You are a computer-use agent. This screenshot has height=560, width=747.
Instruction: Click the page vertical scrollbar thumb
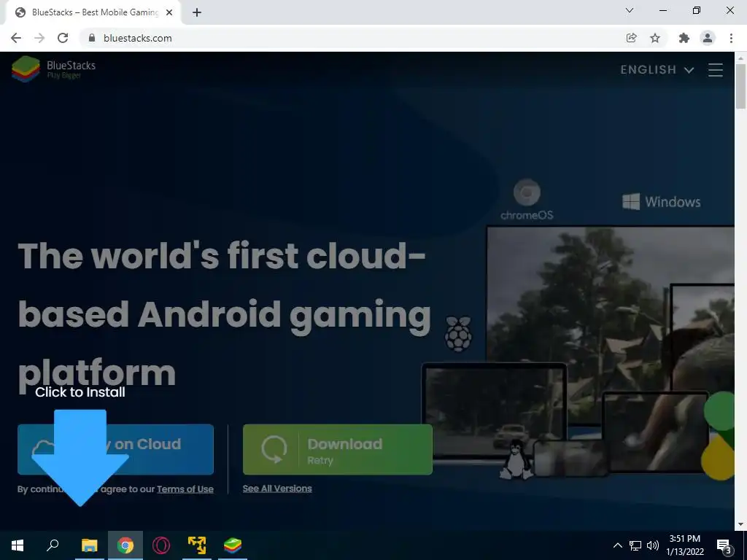740,86
